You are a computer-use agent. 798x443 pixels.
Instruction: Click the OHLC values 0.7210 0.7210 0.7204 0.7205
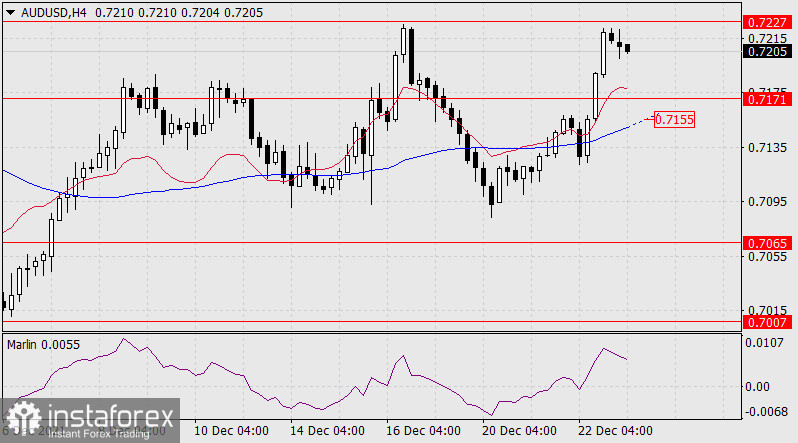pos(179,13)
